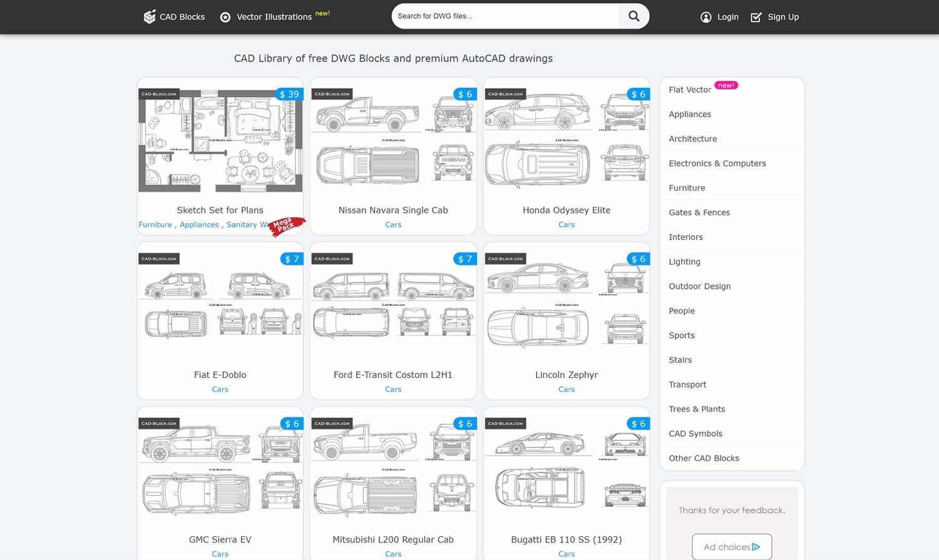This screenshot has width=939, height=560.
Task: Click the Sketch Set for Plans title
Action: pos(220,210)
